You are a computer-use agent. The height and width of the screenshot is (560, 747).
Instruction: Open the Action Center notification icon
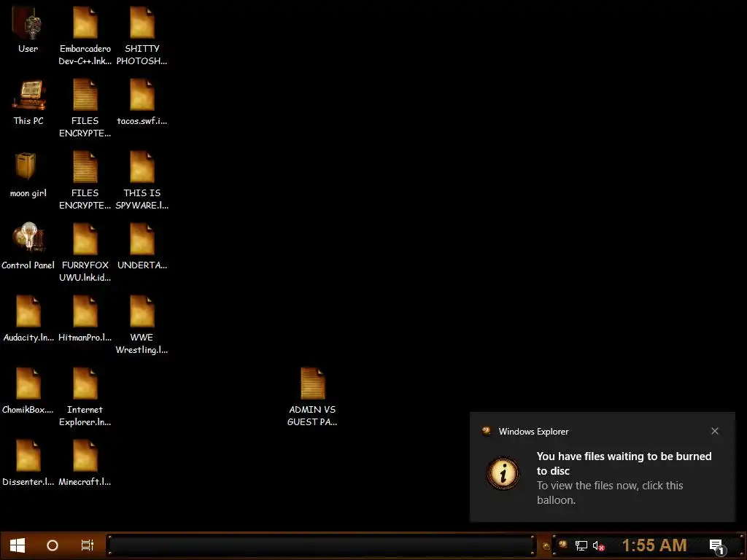click(717, 547)
